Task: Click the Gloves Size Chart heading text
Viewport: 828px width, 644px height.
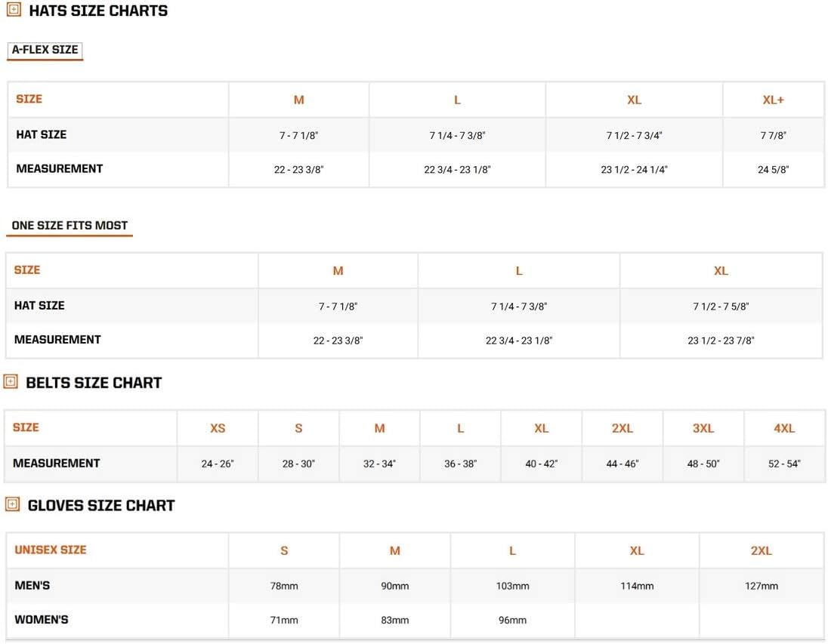Action: (x=100, y=506)
